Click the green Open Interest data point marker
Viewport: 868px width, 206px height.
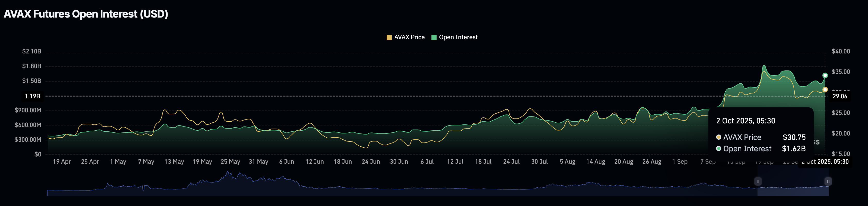(825, 75)
